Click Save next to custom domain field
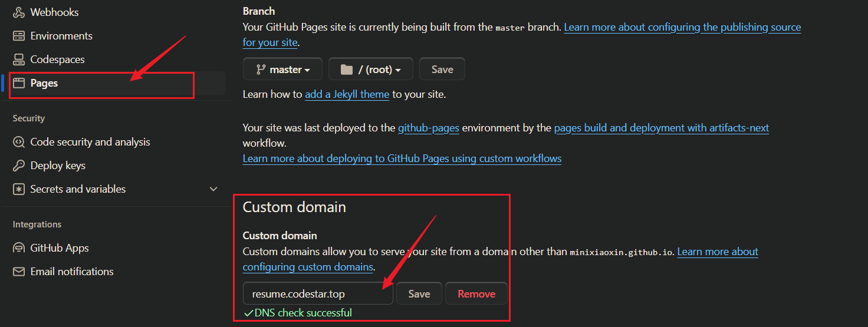This screenshot has height=327, width=868. (419, 293)
